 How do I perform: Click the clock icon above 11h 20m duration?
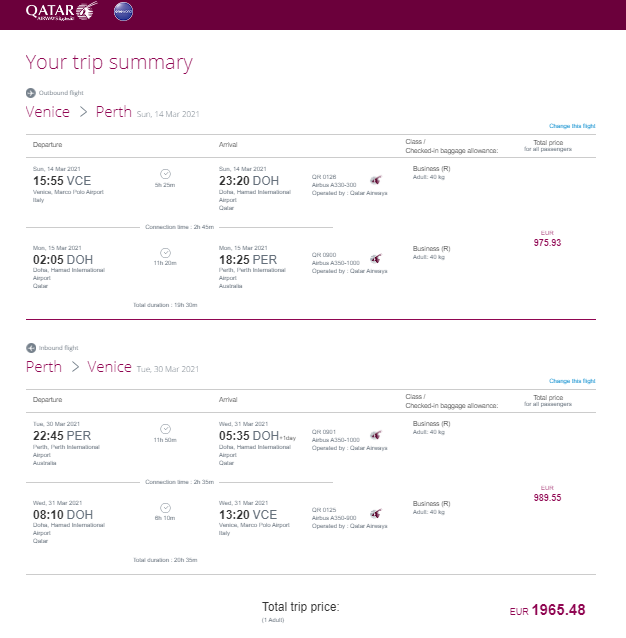pyautogui.click(x=165, y=253)
